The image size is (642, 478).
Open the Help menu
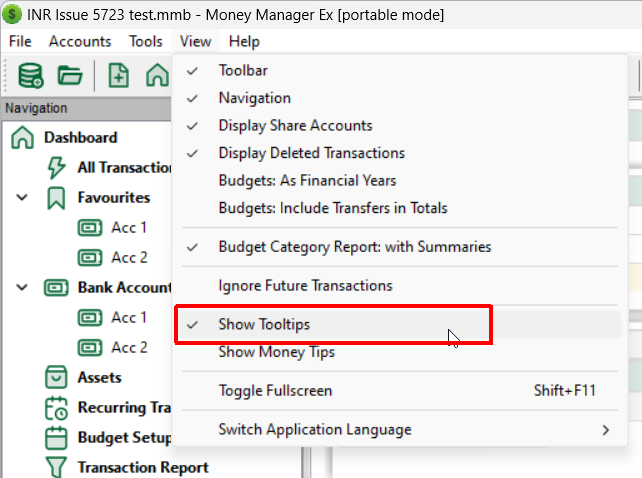tap(244, 41)
